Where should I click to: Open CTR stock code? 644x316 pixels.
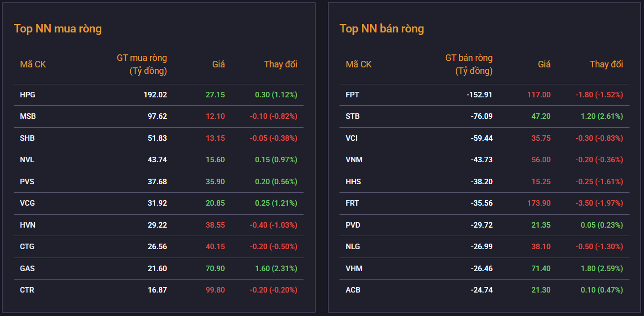(x=27, y=290)
